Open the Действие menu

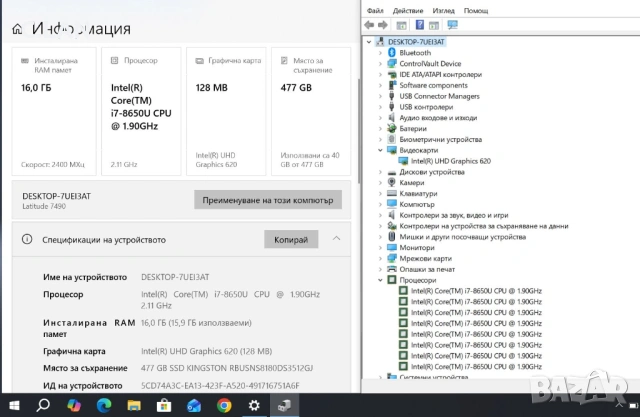click(408, 11)
